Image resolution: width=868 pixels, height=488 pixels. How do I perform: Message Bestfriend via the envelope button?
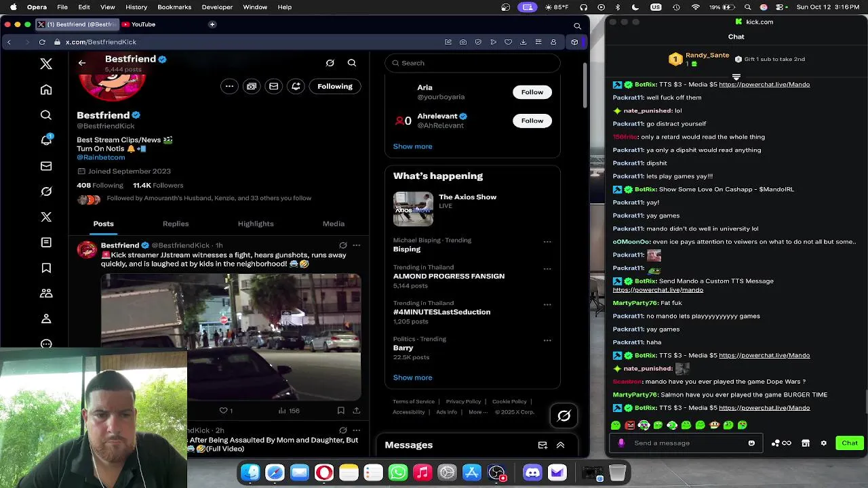[274, 86]
